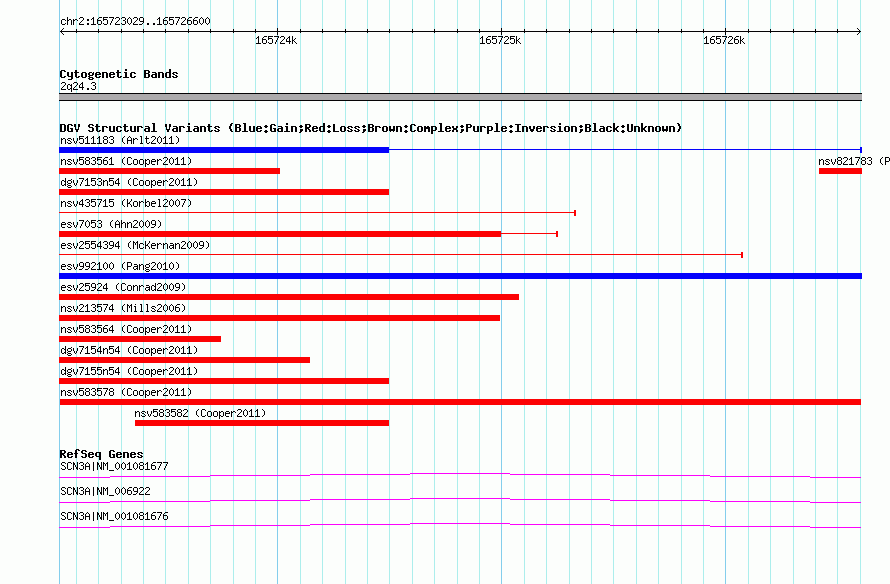Open variant label esv25924 (Conrad2009)

(123, 287)
